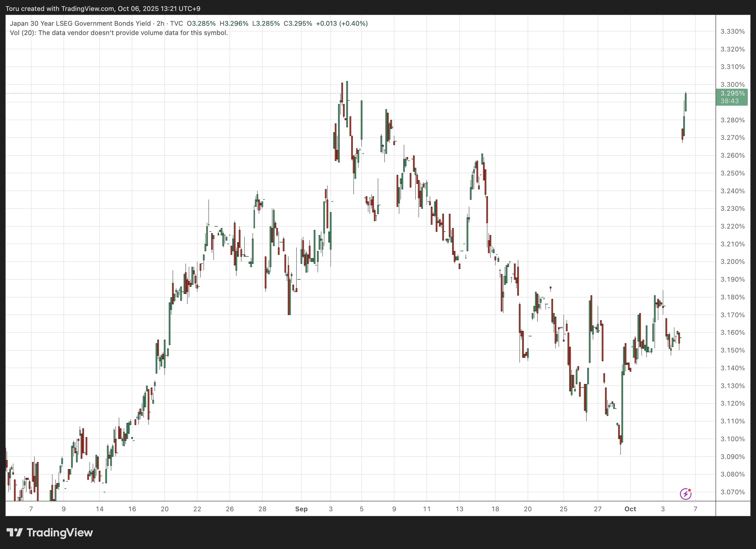The width and height of the screenshot is (756, 549).
Task: Click the H3.296% high value in legend
Action: [234, 23]
